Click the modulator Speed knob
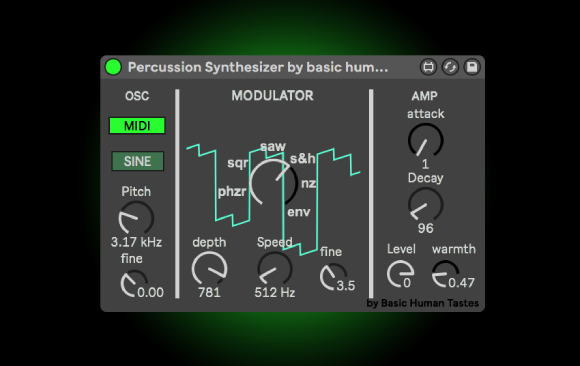 [274, 269]
